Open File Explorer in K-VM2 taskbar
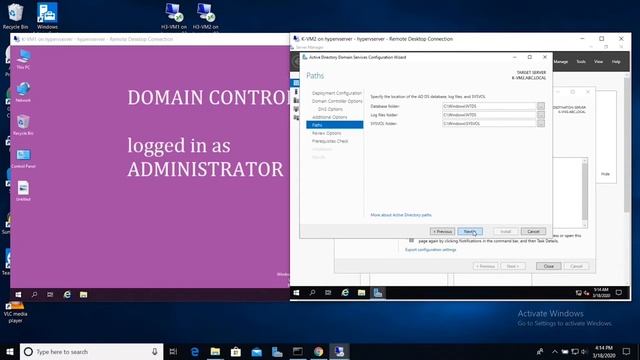The width and height of the screenshot is (640, 360). 362,293
